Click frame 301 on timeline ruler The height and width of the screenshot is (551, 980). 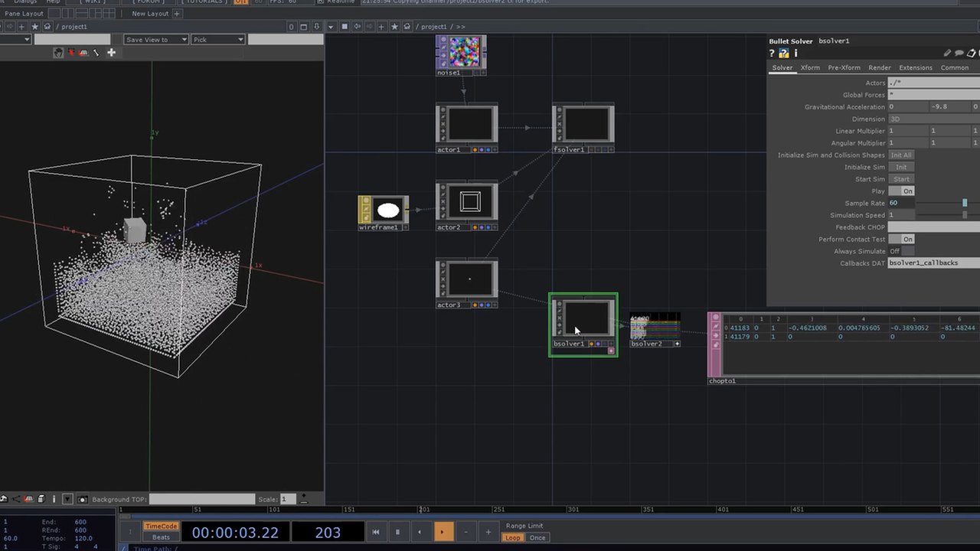573,509
